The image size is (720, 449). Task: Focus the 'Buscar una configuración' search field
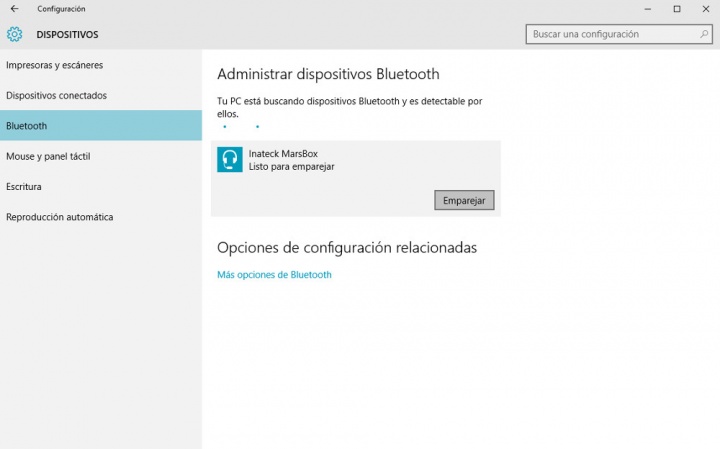point(612,34)
